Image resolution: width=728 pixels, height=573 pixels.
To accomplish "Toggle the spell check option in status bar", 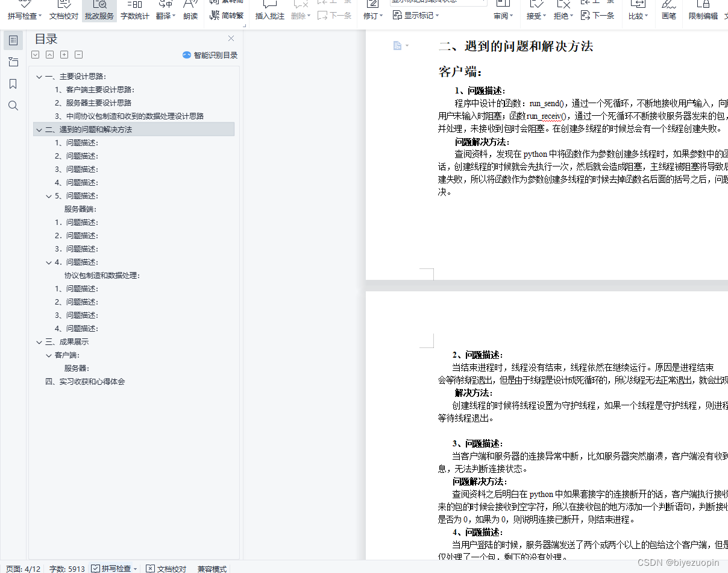I will coord(115,569).
